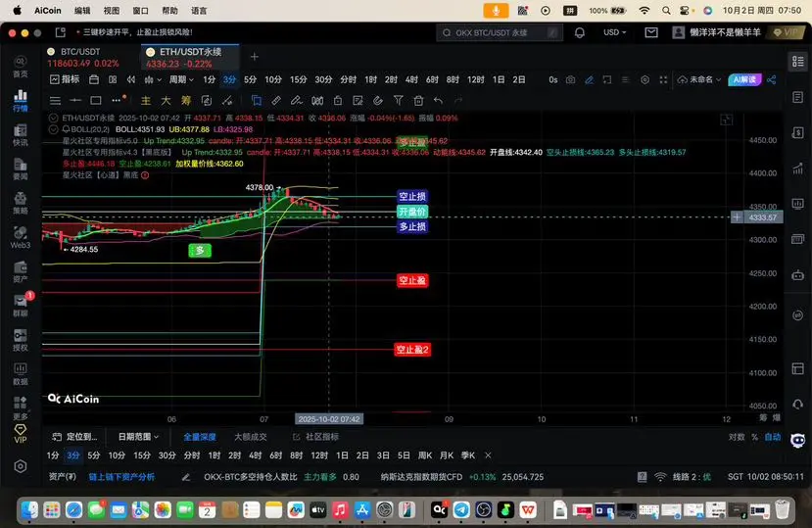Open the three-line drawing toolbar menu
Image resolution: width=812 pixels, height=528 pixels.
click(55, 101)
